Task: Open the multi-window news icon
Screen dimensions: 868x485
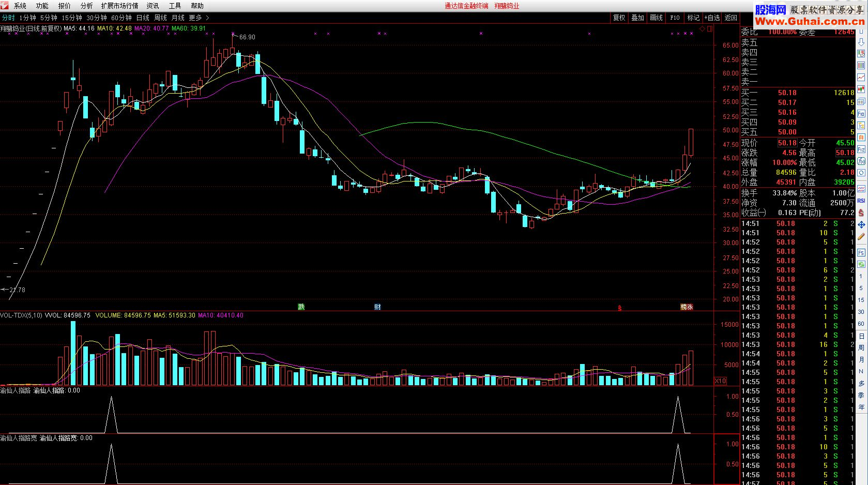Action: 861,101
